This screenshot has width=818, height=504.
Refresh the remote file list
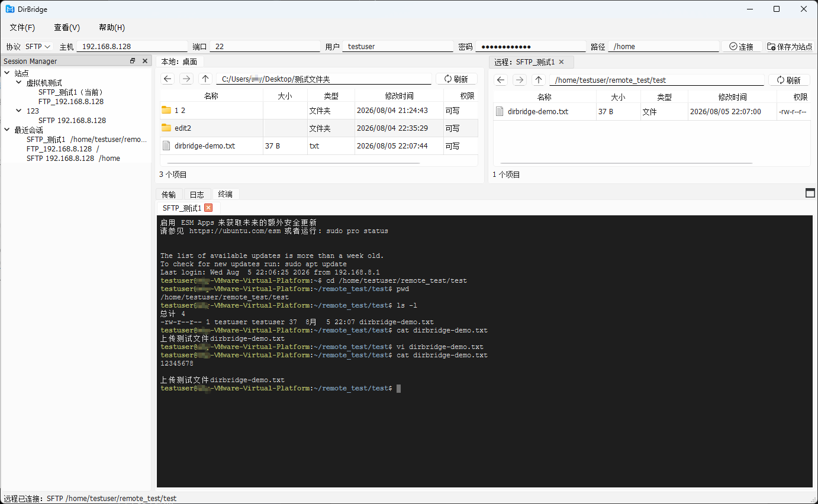[789, 80]
